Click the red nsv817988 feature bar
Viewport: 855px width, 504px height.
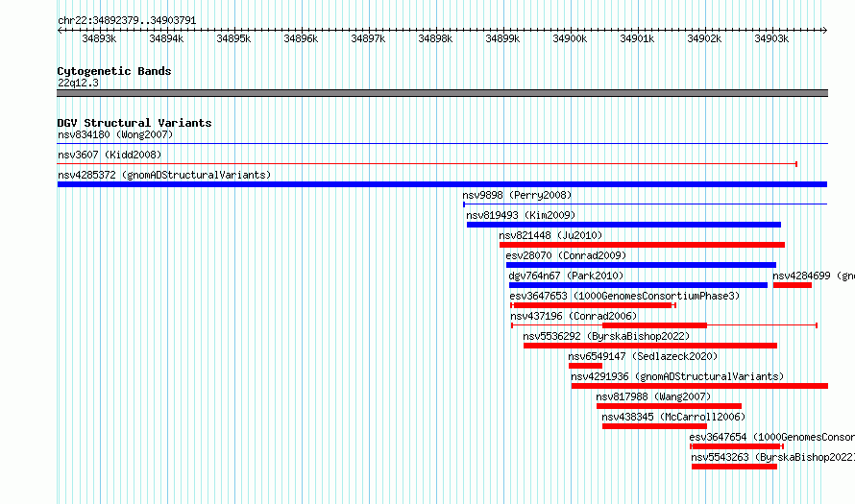669,406
